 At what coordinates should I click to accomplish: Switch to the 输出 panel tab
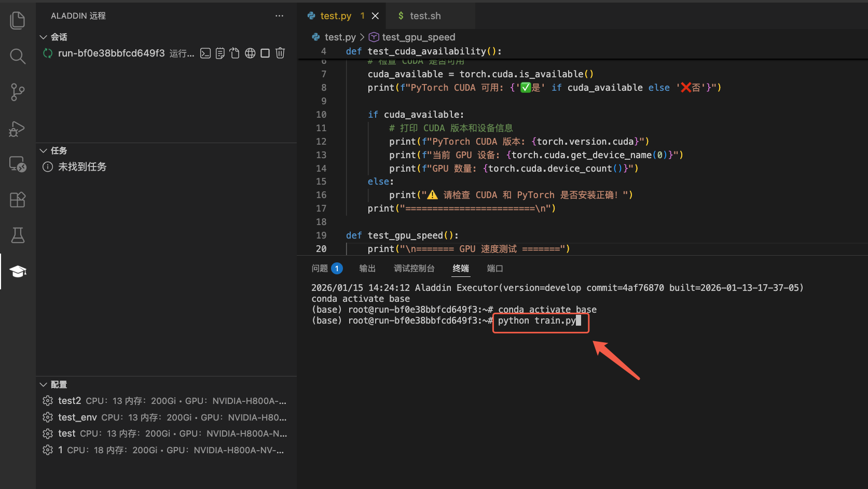[x=367, y=268]
